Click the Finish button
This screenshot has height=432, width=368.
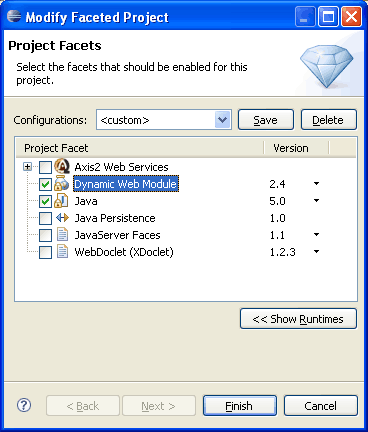(240, 406)
